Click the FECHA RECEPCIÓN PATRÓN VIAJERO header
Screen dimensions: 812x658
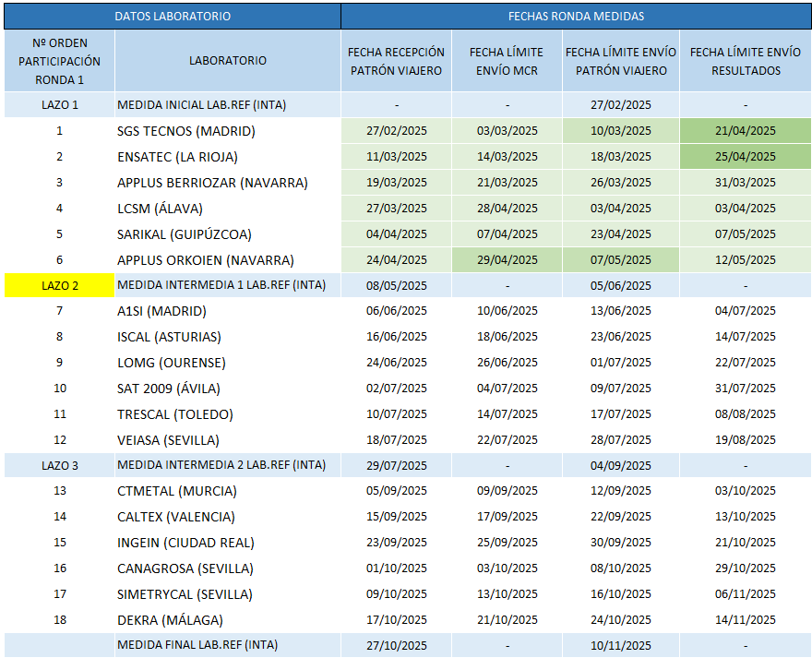point(396,61)
